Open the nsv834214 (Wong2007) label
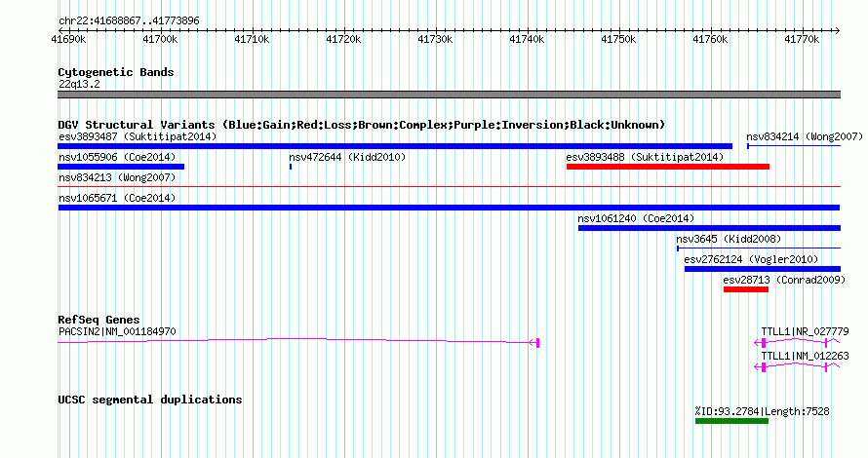The width and height of the screenshot is (868, 458). (805, 136)
